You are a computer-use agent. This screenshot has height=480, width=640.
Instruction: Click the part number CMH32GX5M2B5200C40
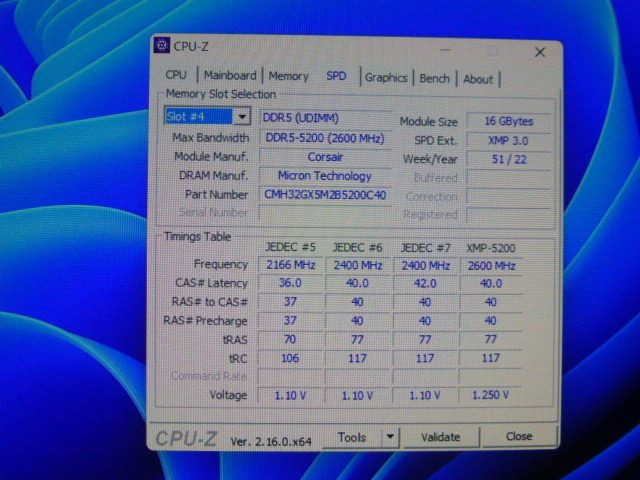tap(325, 195)
